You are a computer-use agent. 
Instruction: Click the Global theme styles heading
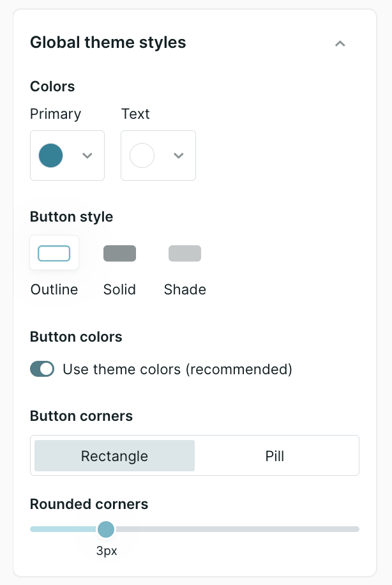108,43
